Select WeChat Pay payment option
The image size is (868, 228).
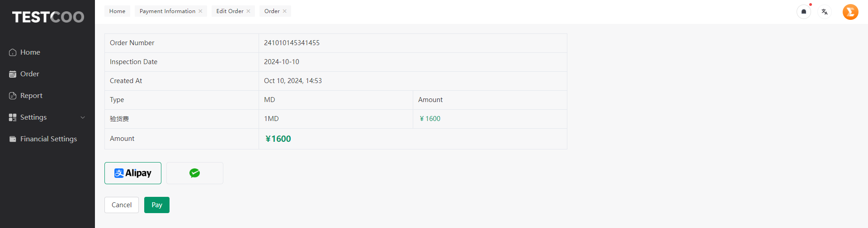[x=195, y=173]
